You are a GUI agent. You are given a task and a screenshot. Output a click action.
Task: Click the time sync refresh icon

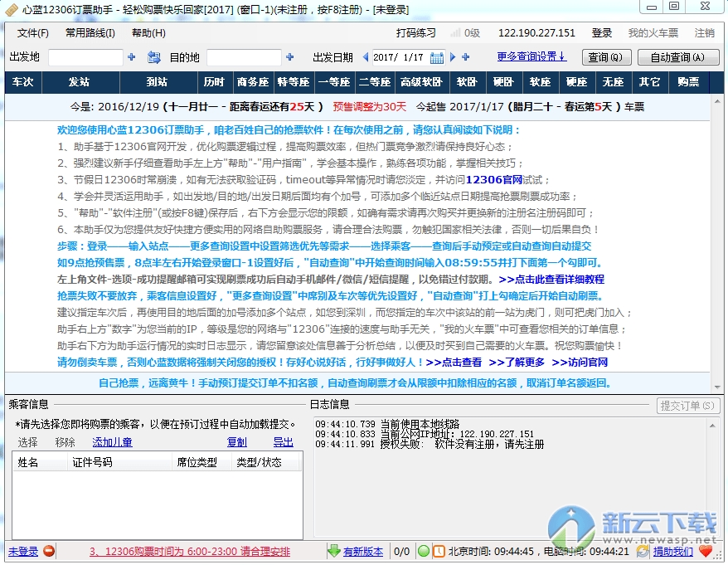643,551
